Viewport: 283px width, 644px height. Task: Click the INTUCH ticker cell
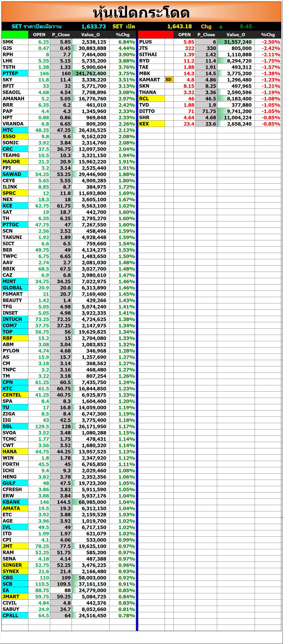point(15,319)
